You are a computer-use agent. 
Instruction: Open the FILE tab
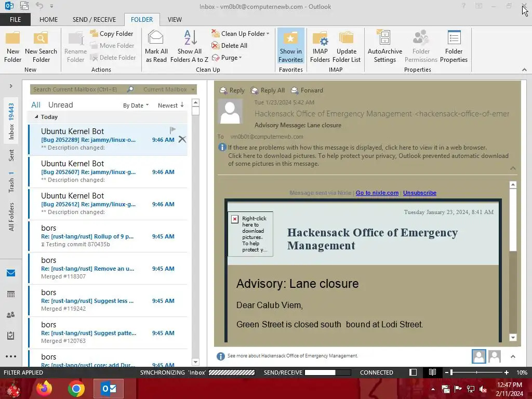pos(15,19)
